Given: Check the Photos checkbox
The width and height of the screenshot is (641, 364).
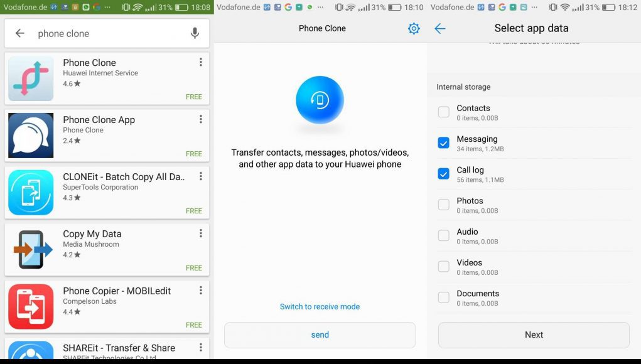Looking at the screenshot, I should coord(443,205).
